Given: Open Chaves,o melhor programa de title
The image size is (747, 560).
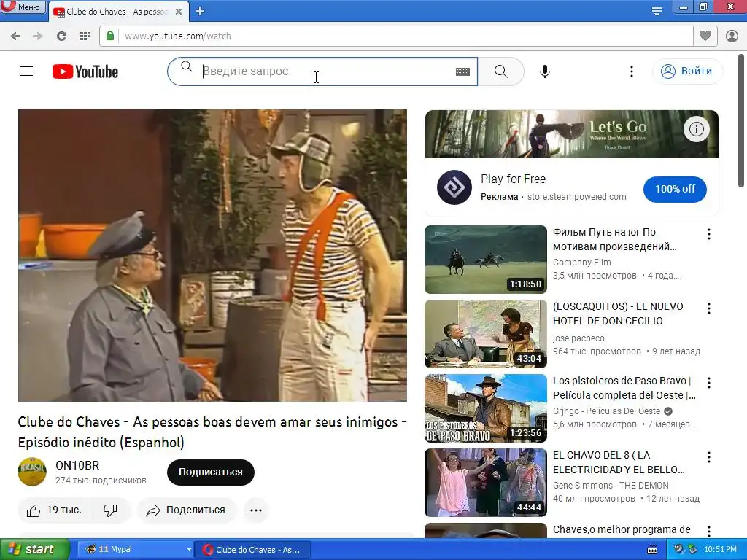Looking at the screenshot, I should click(622, 529).
